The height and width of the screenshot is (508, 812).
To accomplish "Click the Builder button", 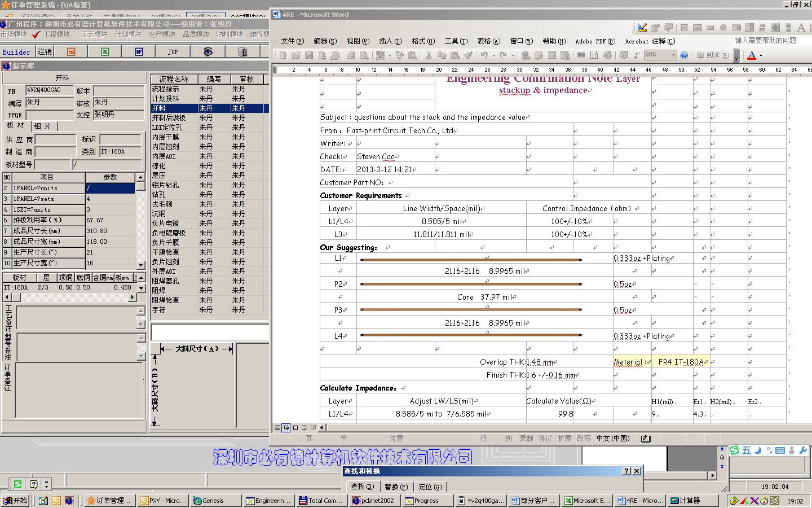I will tap(16, 52).
